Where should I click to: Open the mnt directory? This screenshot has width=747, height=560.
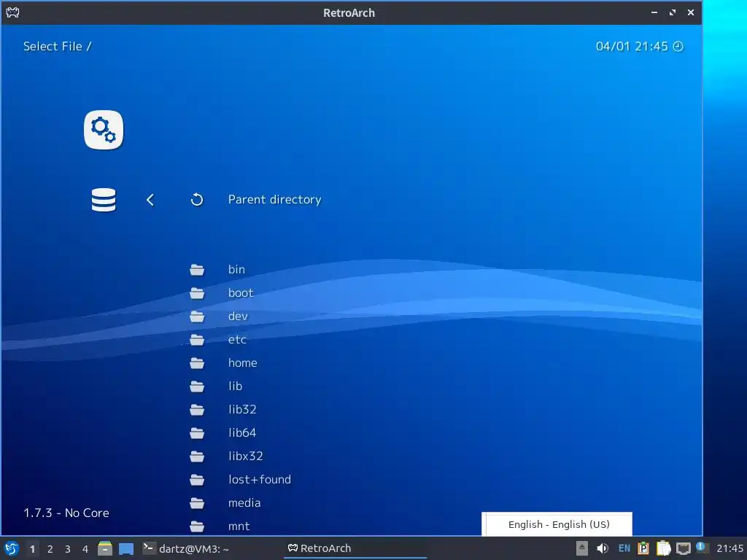(239, 526)
